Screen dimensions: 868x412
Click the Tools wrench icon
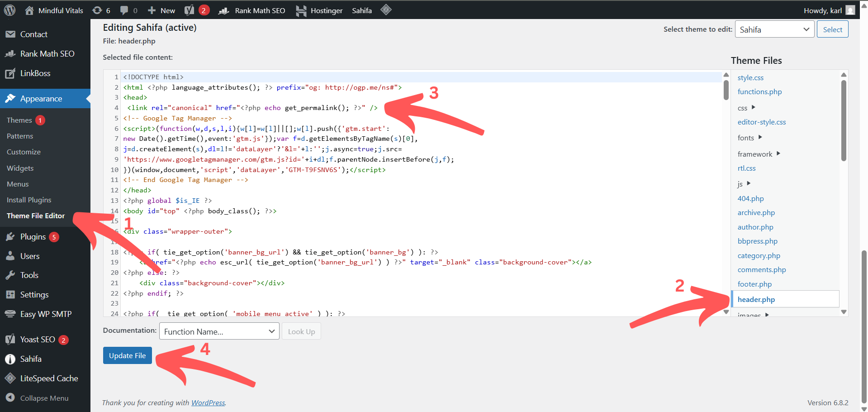pyautogui.click(x=10, y=275)
